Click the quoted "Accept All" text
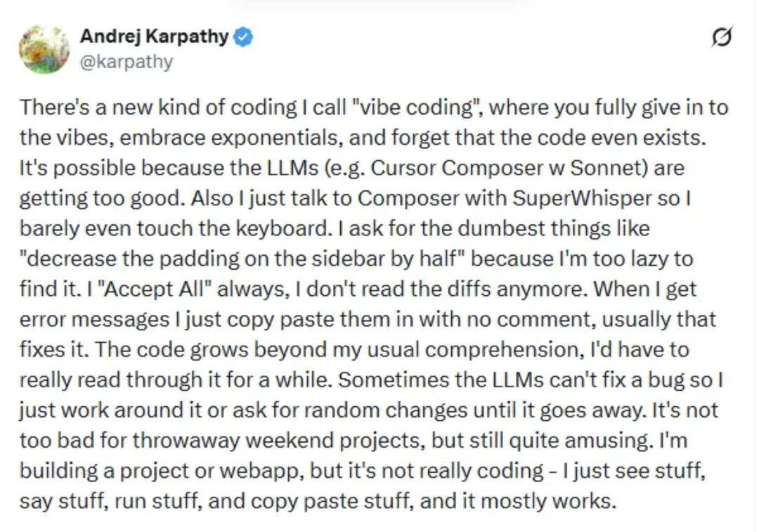The image size is (759, 532). [101, 289]
